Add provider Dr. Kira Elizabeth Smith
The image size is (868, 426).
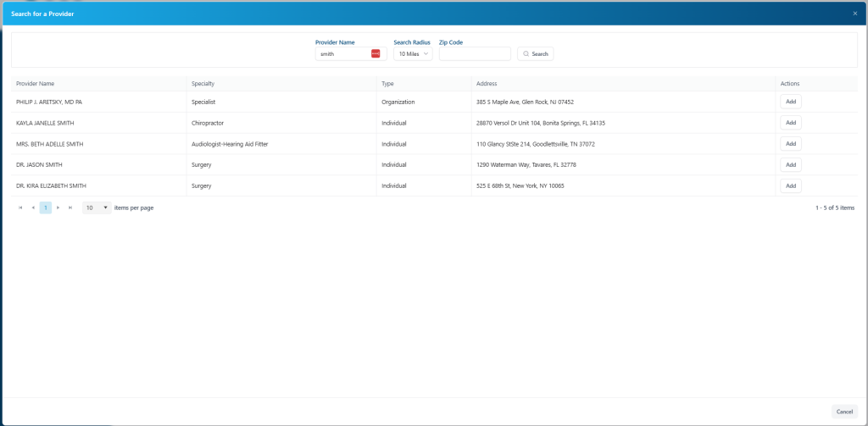(790, 185)
